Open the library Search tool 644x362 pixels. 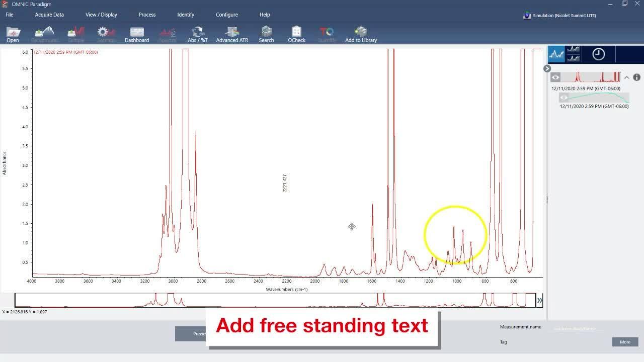[266, 33]
